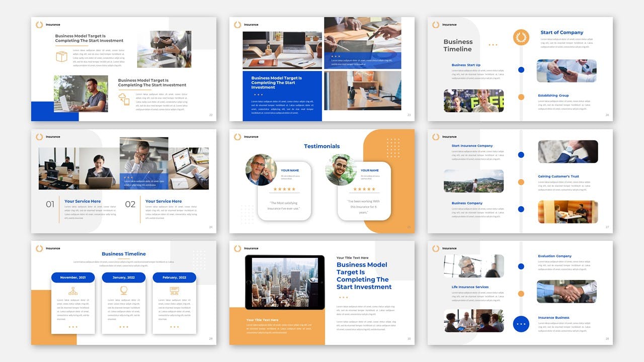Screen dimensions: 644x362
Task: Click the Insurance wreath logo on Testimonials slide
Action: 237,137
